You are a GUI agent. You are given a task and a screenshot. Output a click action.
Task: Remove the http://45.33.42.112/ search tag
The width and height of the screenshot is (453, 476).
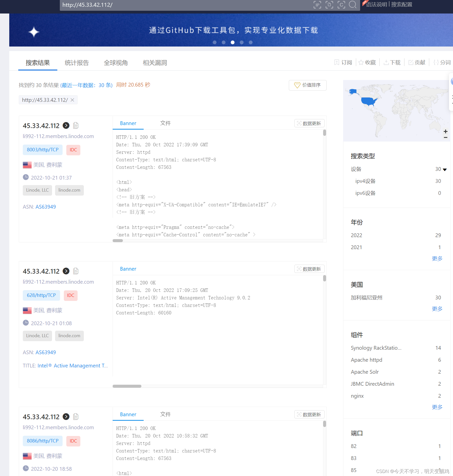click(x=72, y=100)
